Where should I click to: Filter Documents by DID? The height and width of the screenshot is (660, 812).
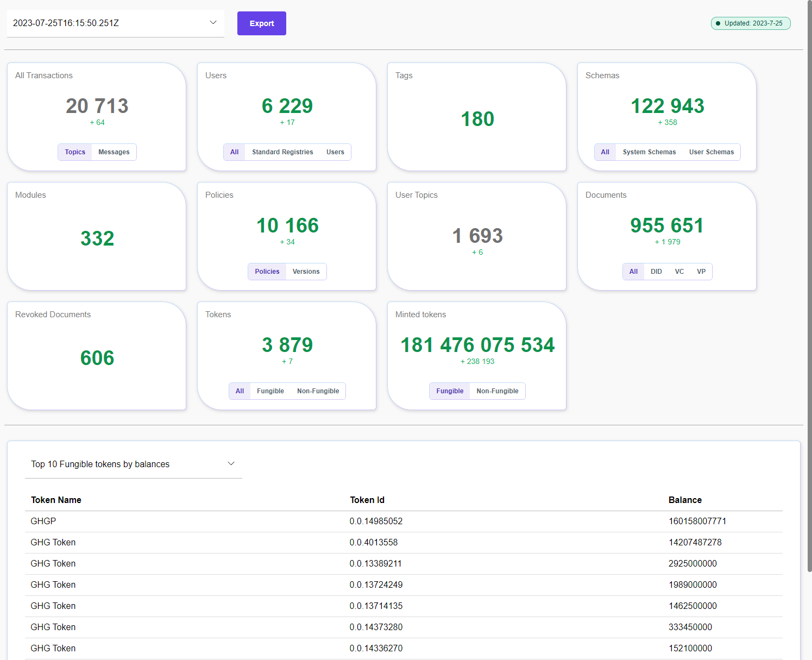[656, 272]
